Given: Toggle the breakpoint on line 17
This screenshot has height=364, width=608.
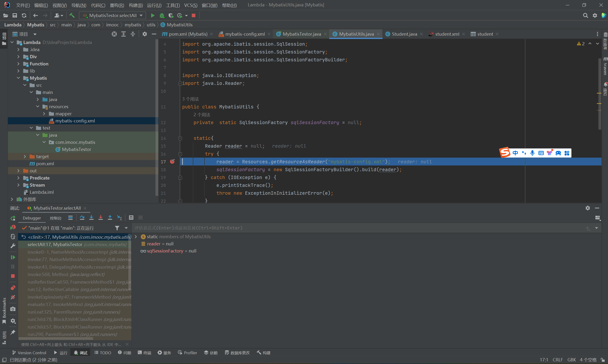Looking at the screenshot, I should (x=172, y=162).
